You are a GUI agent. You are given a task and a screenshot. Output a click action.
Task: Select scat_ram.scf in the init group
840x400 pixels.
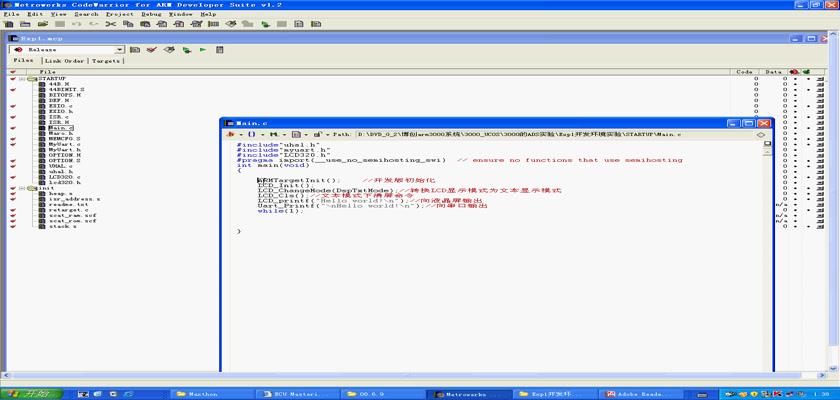72,215
